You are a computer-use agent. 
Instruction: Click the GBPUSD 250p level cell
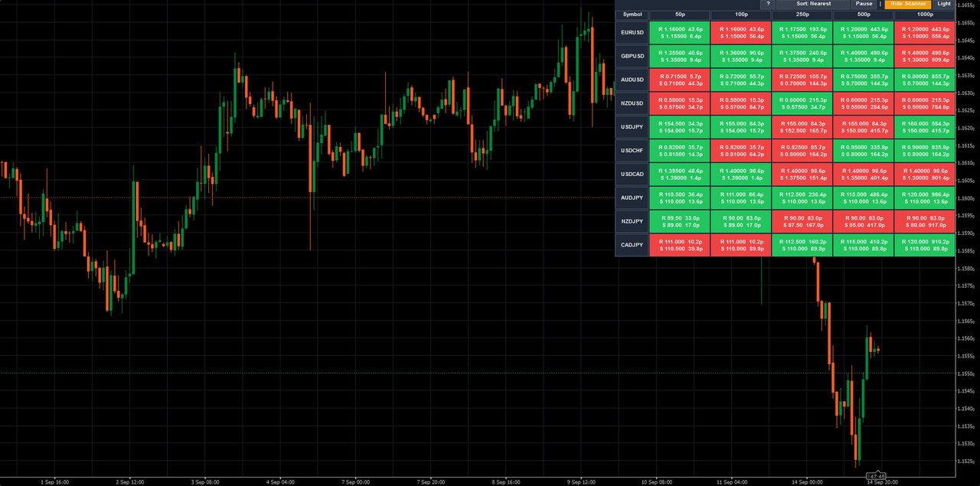(x=802, y=56)
